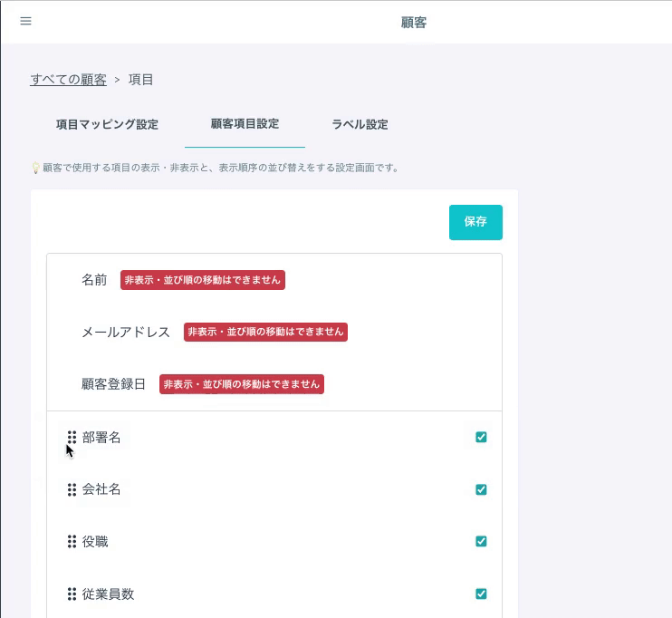Viewport: 672px width, 618px height.
Task: Click the 保存 button
Action: (475, 222)
